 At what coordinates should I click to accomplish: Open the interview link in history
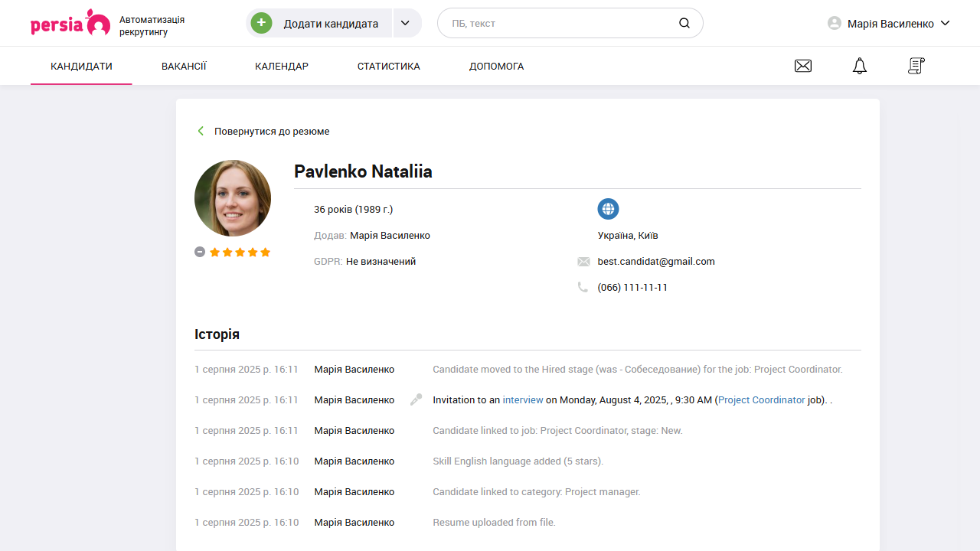(523, 399)
